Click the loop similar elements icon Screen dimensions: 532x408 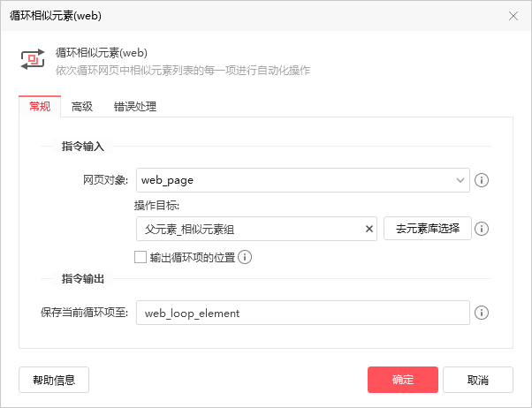click(33, 59)
